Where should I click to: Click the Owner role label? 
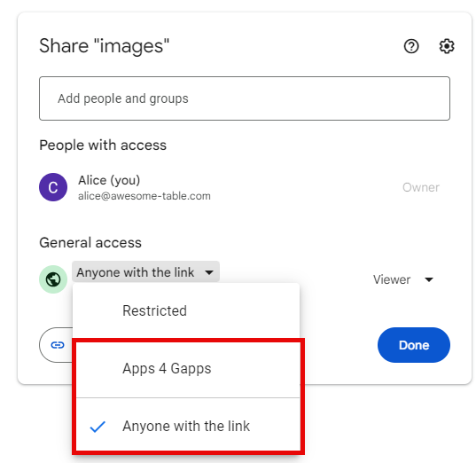(421, 187)
